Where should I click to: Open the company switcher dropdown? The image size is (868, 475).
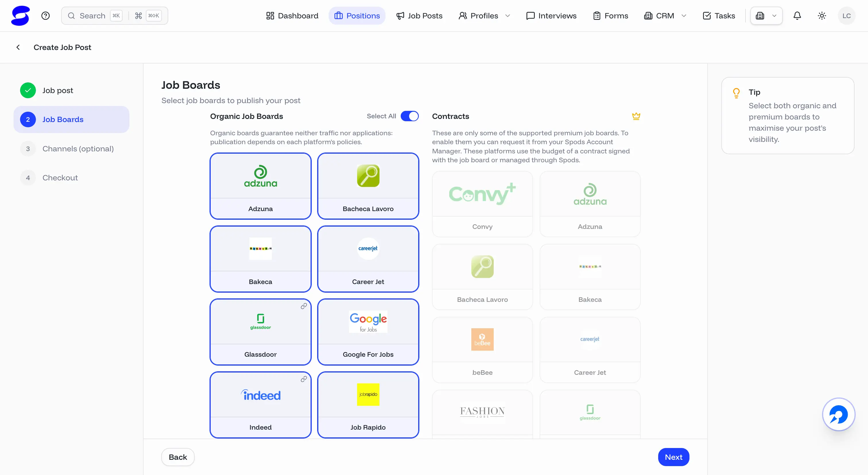pyautogui.click(x=766, y=16)
